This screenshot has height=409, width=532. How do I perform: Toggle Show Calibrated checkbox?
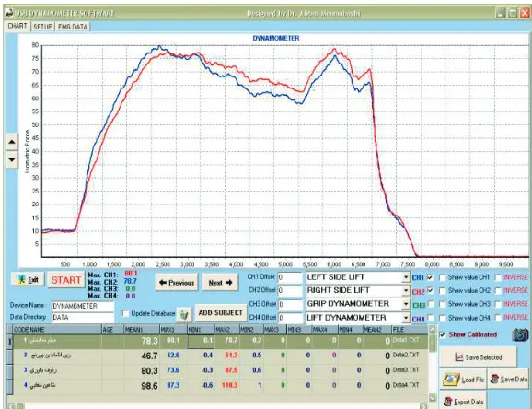(442, 334)
